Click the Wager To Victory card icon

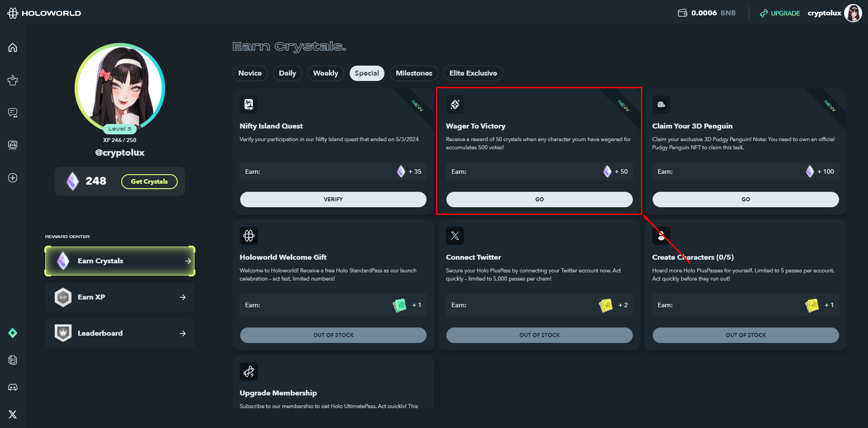click(455, 105)
